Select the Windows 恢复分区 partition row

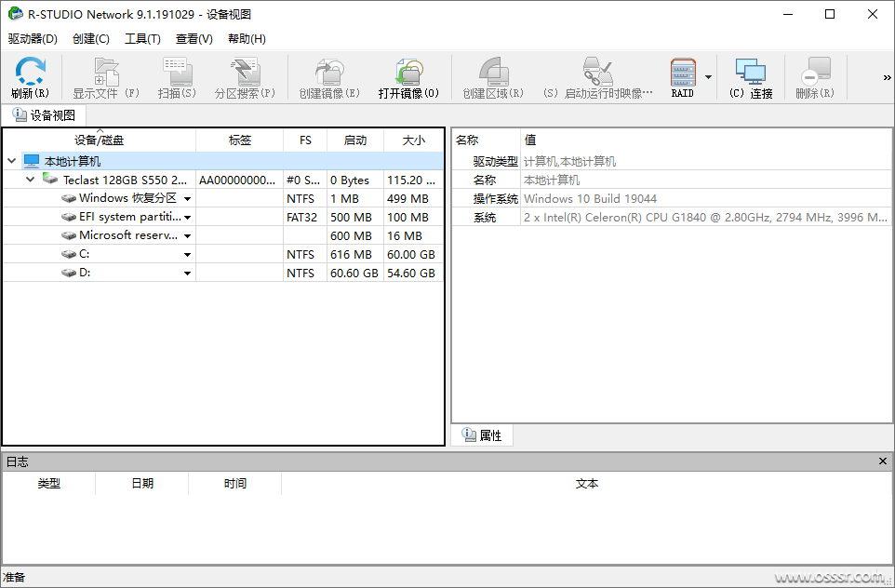point(223,199)
